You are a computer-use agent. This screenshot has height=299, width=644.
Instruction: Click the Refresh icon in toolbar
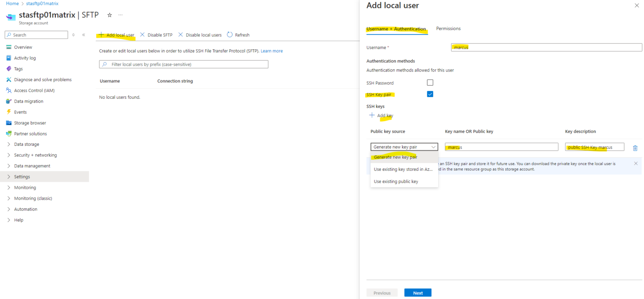click(230, 35)
